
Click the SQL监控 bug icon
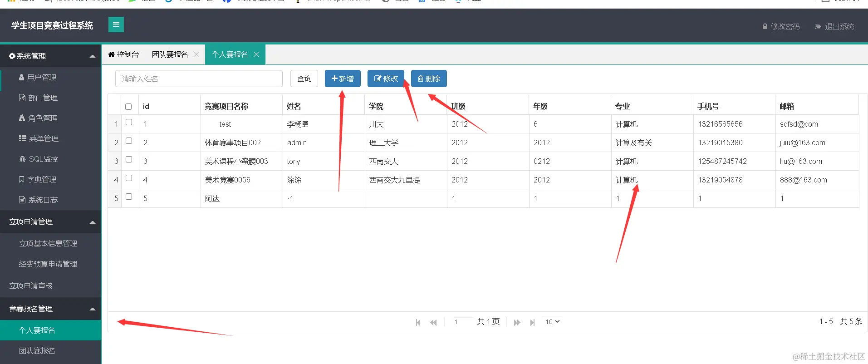(x=22, y=159)
